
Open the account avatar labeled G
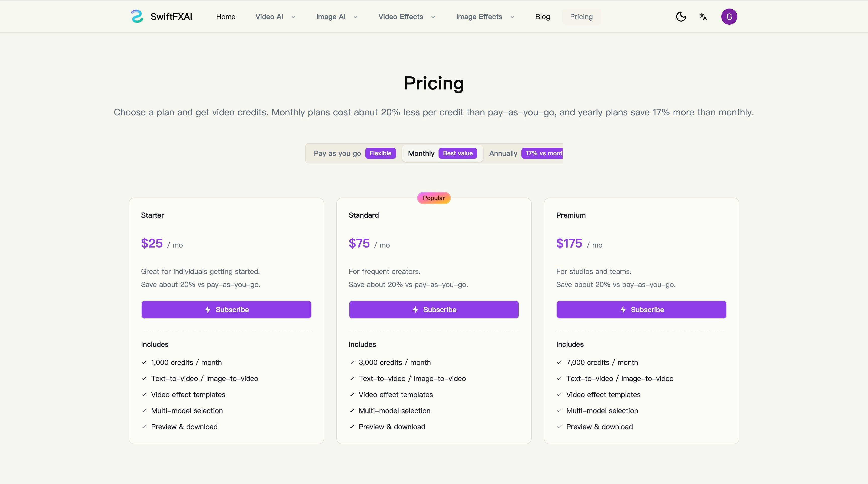pos(729,16)
